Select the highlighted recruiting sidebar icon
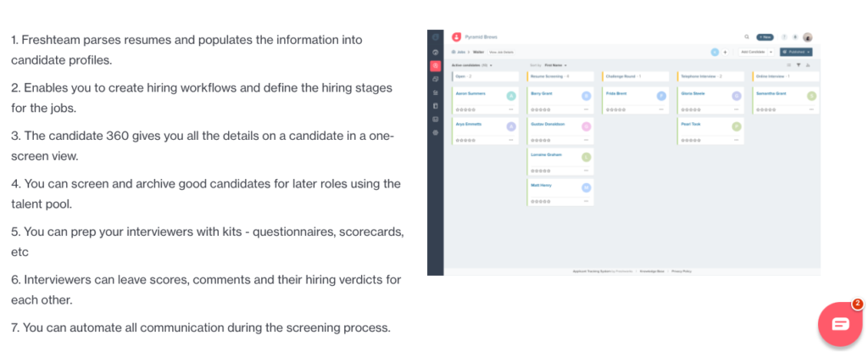This screenshot has width=868, height=352. [436, 65]
